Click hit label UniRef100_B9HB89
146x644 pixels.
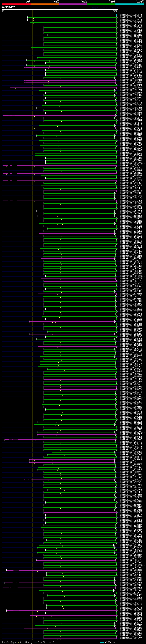coord(131,95)
